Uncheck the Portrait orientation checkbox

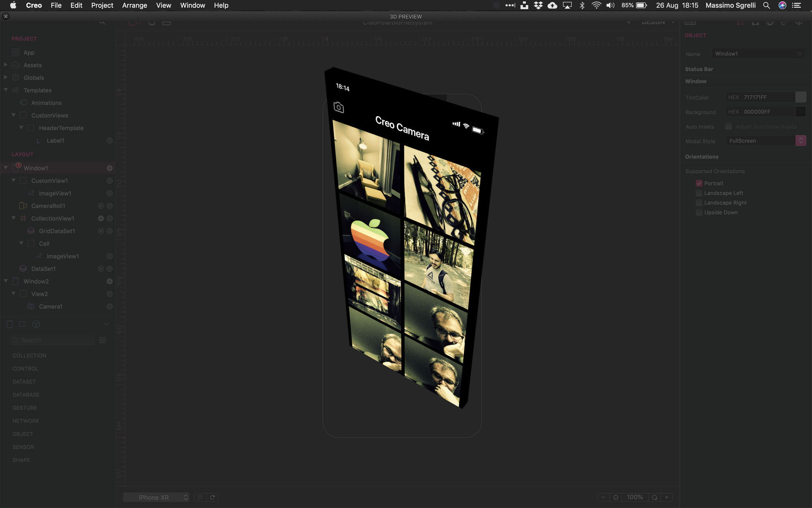point(699,183)
